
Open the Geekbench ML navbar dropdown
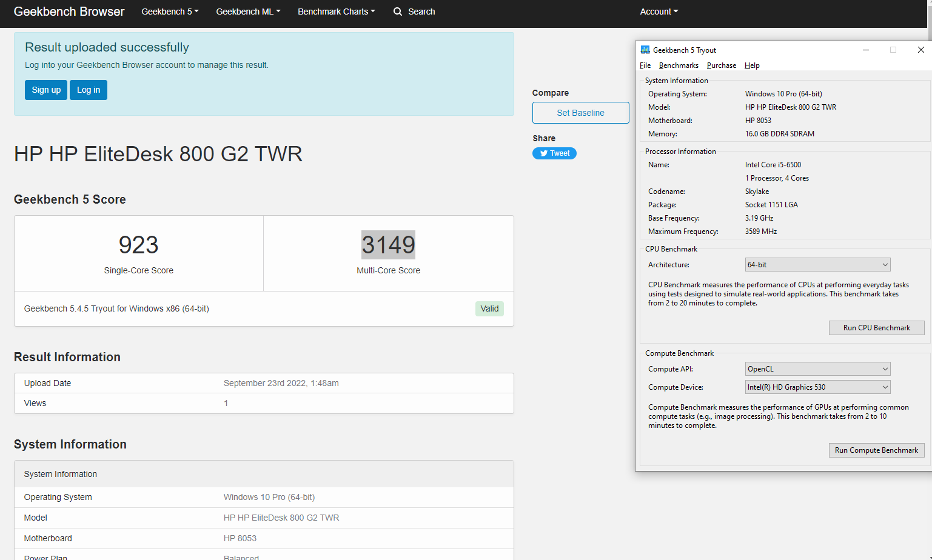point(248,12)
